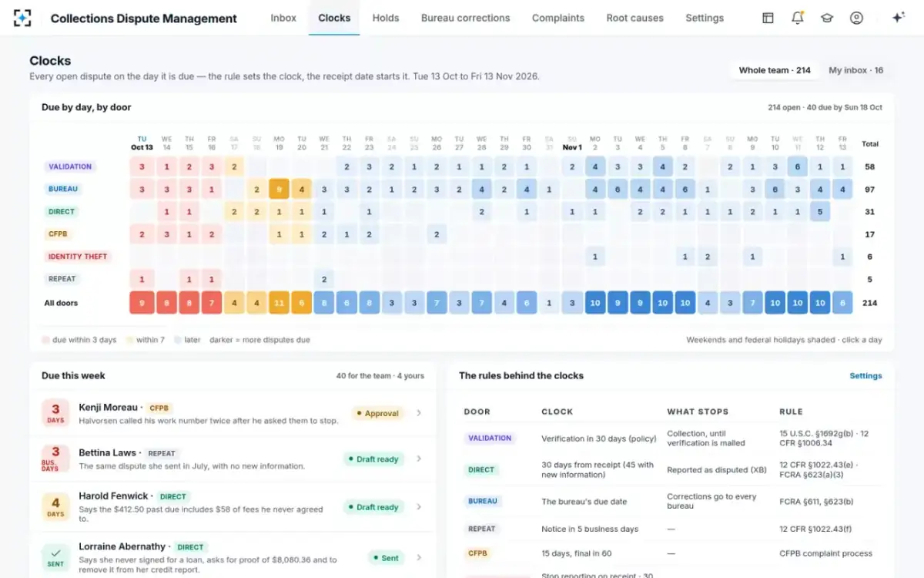Click the Draft ready pill on Harold Fenwick

(x=373, y=507)
